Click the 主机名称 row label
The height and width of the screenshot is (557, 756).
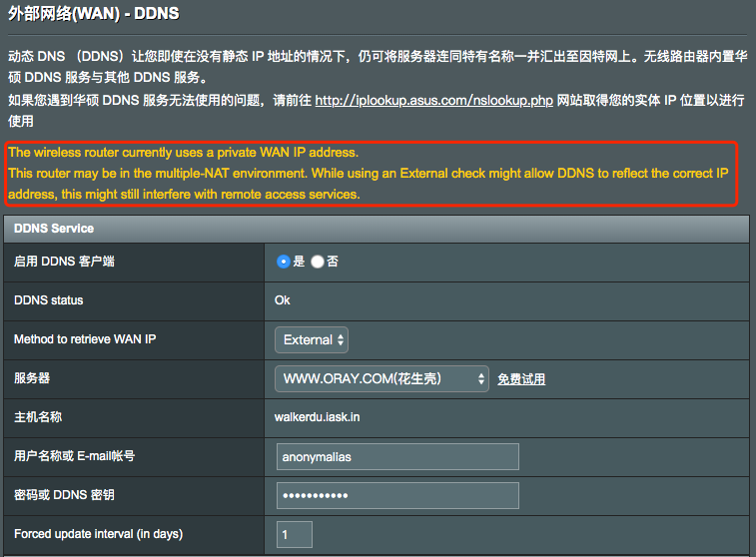tap(38, 417)
